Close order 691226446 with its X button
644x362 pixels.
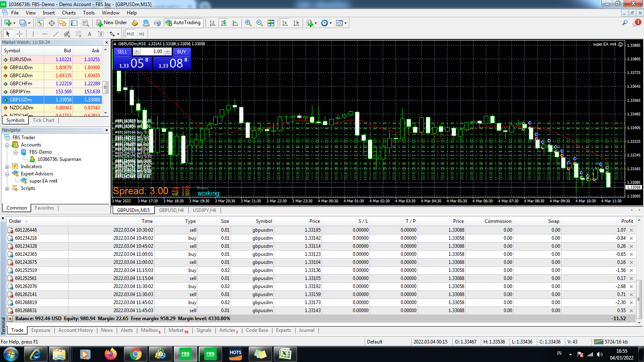pyautogui.click(x=631, y=230)
